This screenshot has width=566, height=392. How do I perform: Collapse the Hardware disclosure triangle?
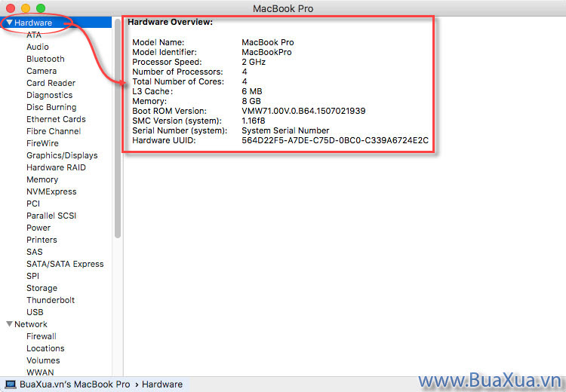pyautogui.click(x=9, y=23)
